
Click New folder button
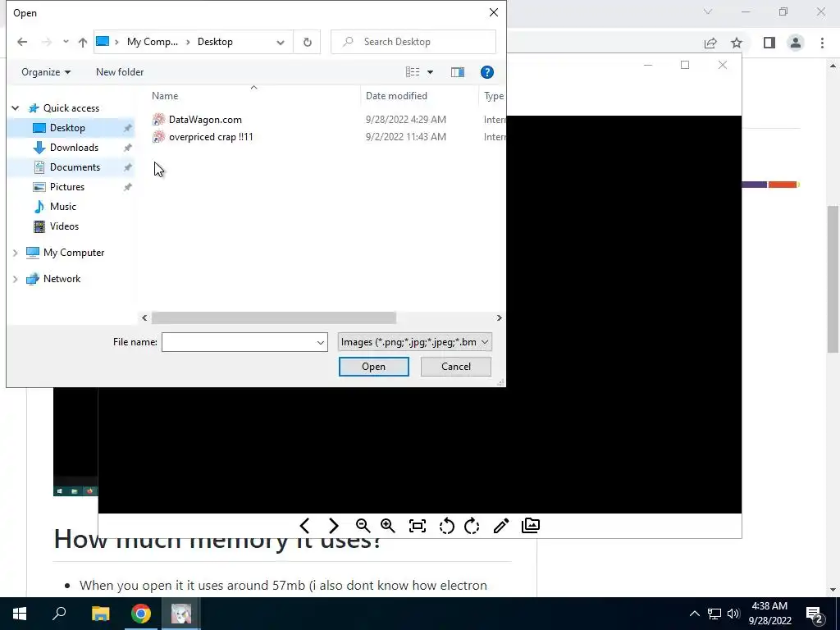(120, 72)
